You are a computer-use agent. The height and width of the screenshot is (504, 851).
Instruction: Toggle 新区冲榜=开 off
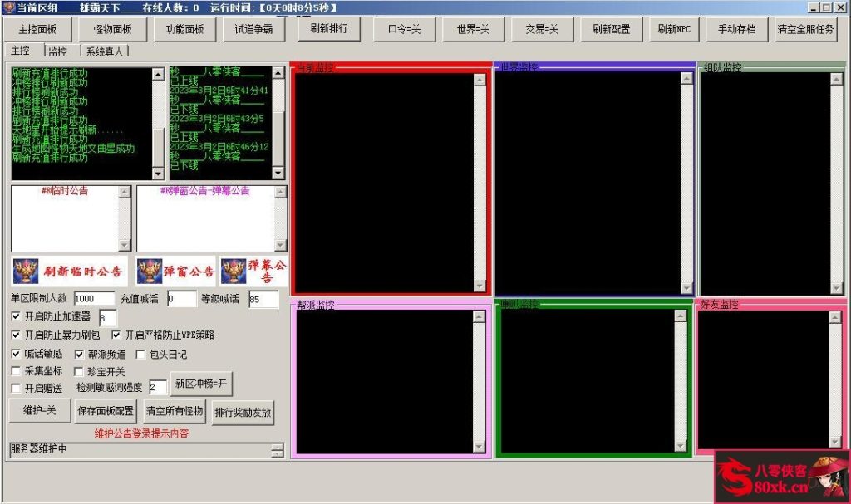point(202,385)
